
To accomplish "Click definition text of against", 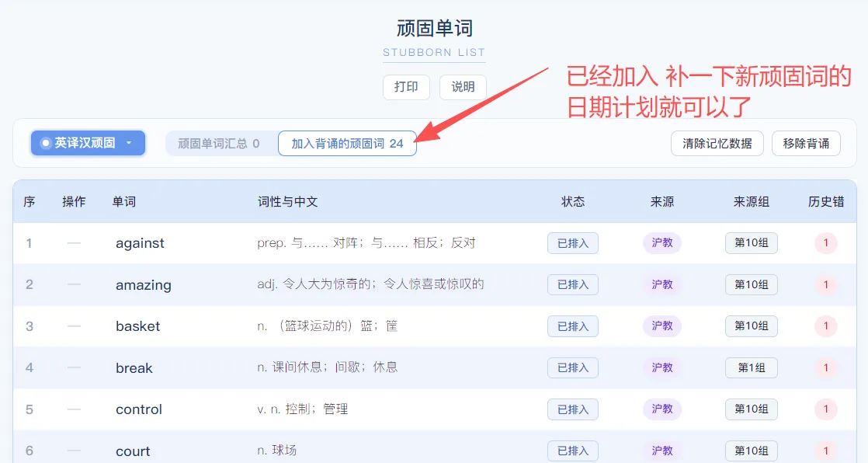I will (366, 242).
